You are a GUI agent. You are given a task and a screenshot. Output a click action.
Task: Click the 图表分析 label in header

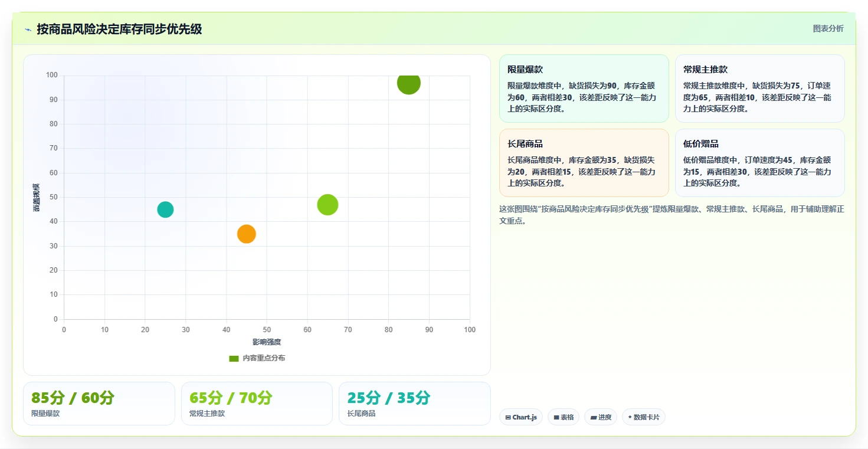828,28
